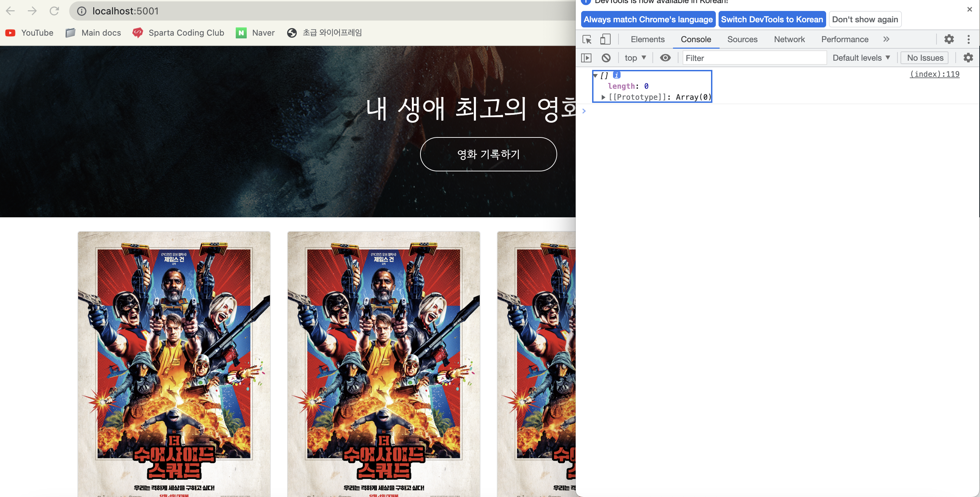980x497 pixels.
Task: Toggle the console sidebar
Action: [x=586, y=58]
